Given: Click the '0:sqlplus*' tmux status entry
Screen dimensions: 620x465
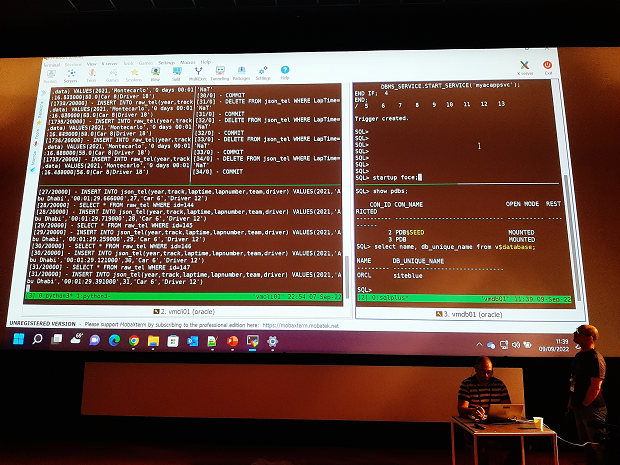Looking at the screenshot, I should click(389, 298).
